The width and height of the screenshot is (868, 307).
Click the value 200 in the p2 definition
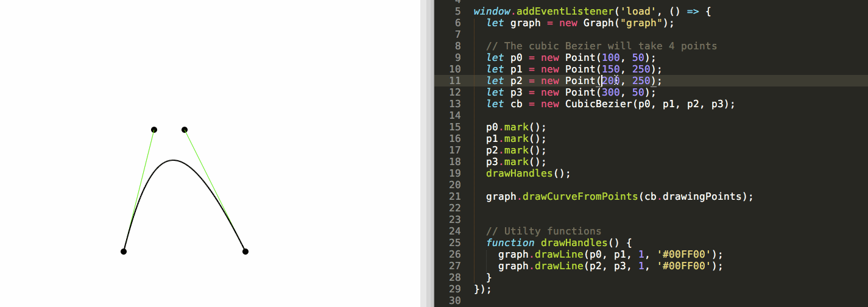point(610,80)
